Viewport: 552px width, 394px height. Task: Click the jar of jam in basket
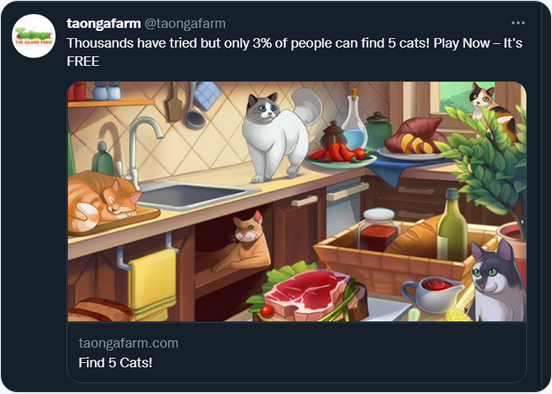coord(379,229)
